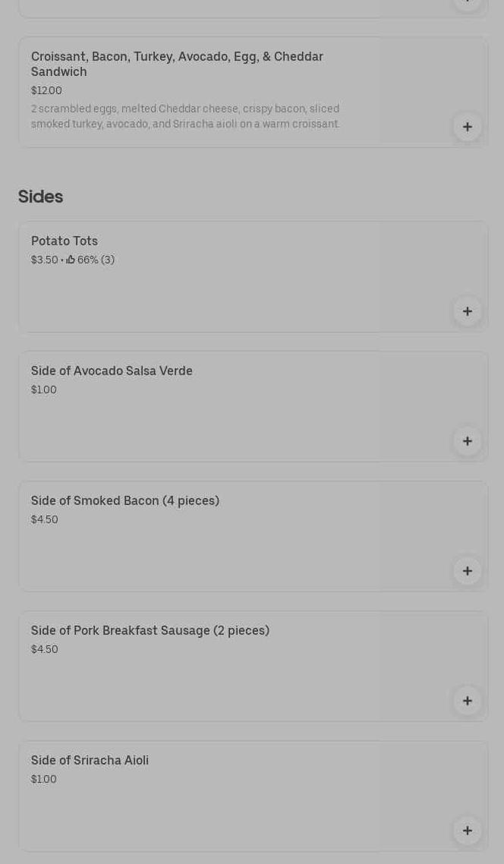The width and height of the screenshot is (504, 864).
Task: Open Side of Avocado Salsa Verde title
Action: [112, 371]
